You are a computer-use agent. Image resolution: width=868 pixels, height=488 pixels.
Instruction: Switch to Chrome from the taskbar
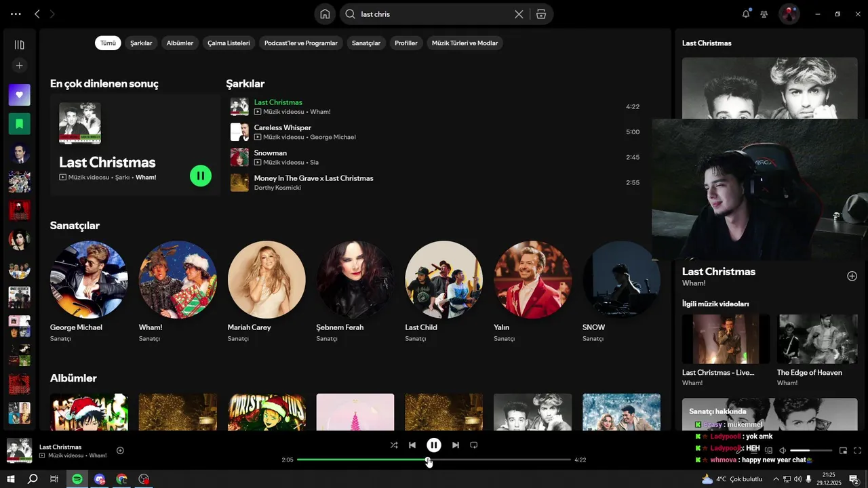tap(121, 479)
